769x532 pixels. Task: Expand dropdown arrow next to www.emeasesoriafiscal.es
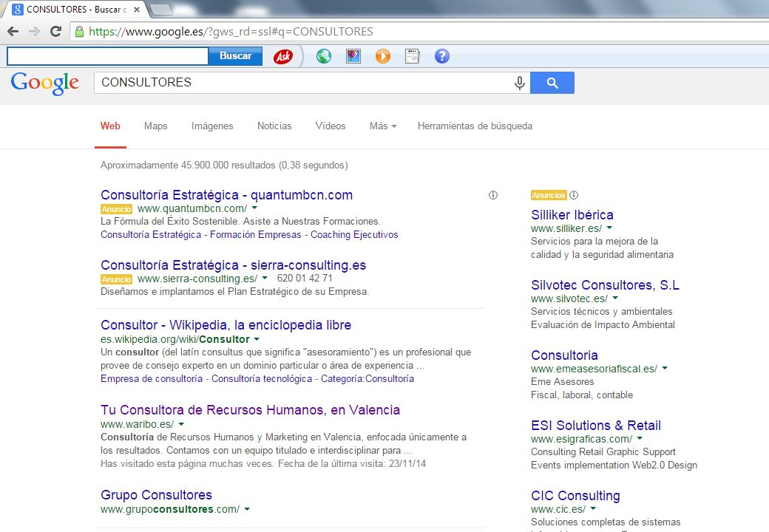665,368
